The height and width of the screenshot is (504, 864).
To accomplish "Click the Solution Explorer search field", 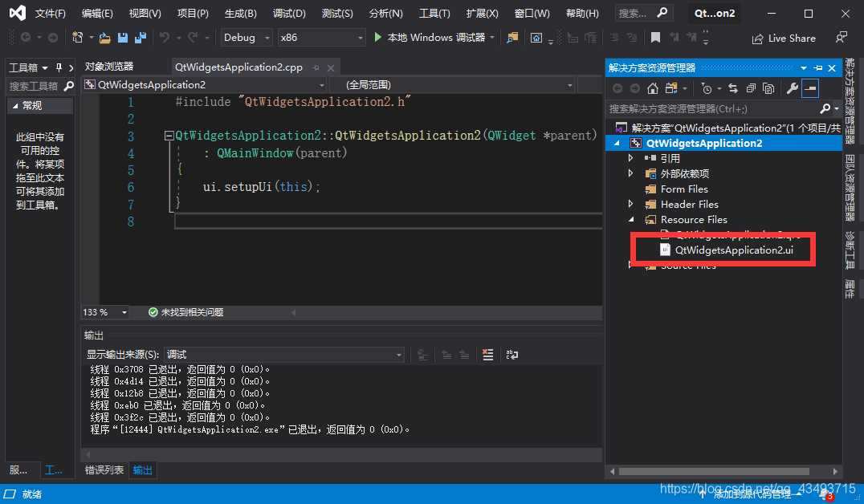I will 714,108.
